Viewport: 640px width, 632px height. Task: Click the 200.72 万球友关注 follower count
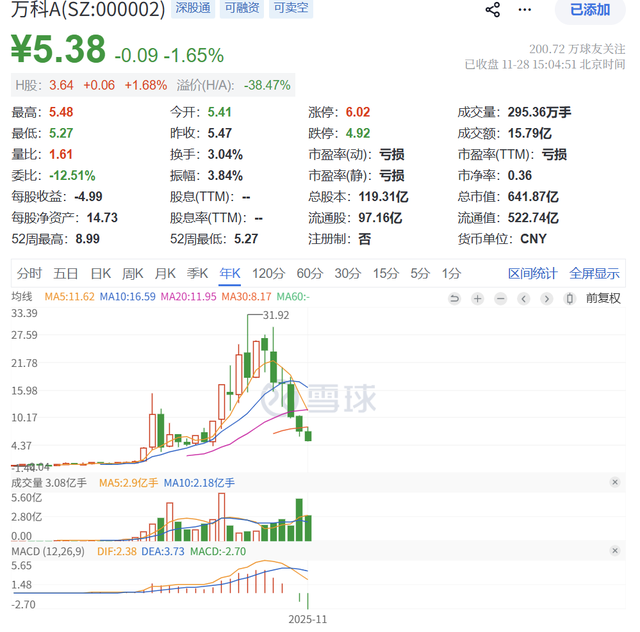point(577,49)
